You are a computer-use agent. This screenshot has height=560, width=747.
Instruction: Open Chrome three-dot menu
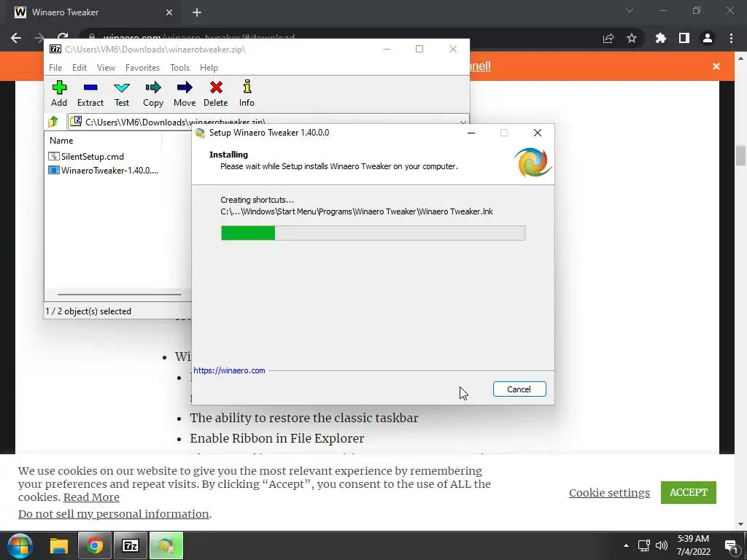pyautogui.click(x=731, y=38)
